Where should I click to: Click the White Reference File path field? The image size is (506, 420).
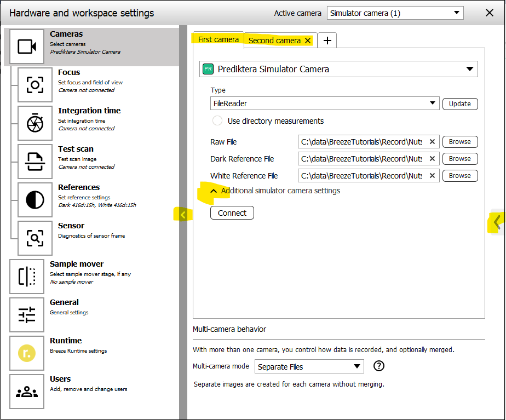pos(363,176)
